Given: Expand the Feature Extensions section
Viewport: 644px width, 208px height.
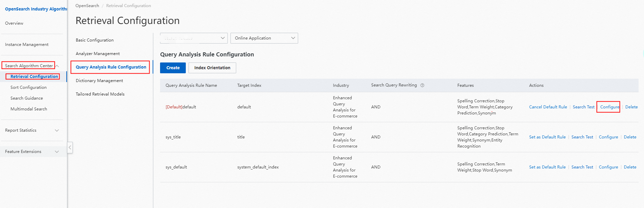Looking at the screenshot, I should pos(57,152).
